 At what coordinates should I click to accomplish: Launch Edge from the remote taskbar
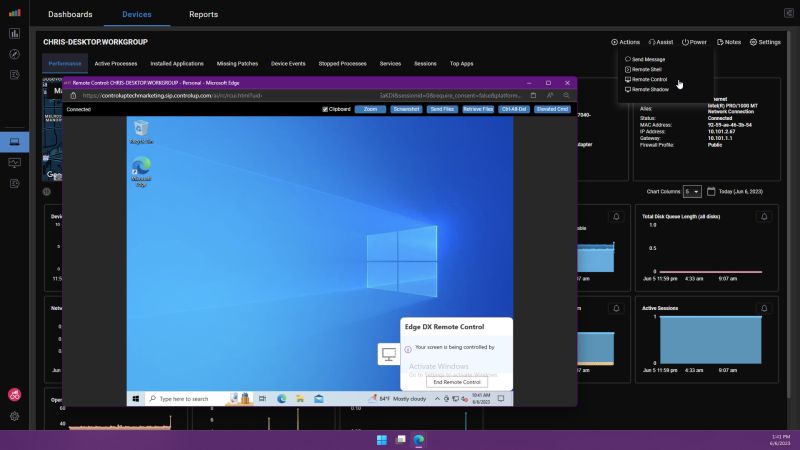click(x=281, y=399)
